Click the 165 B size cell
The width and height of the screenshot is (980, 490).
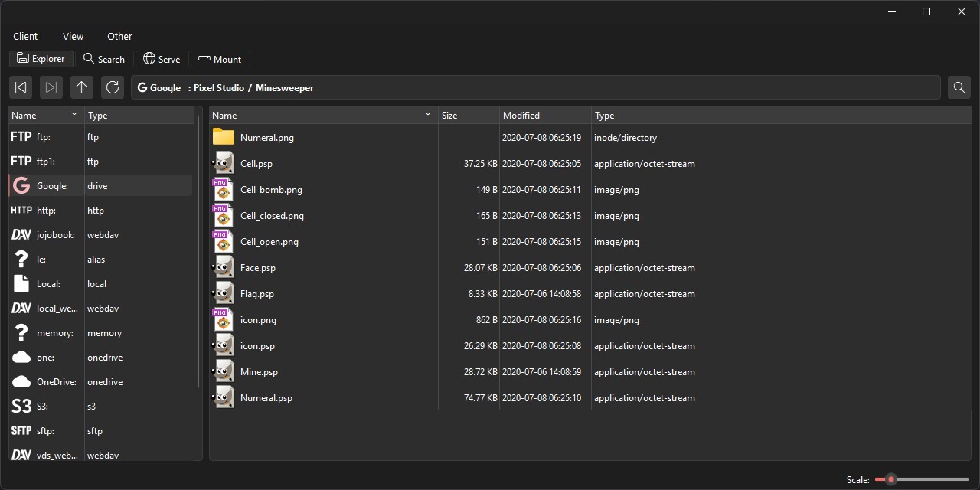point(487,216)
